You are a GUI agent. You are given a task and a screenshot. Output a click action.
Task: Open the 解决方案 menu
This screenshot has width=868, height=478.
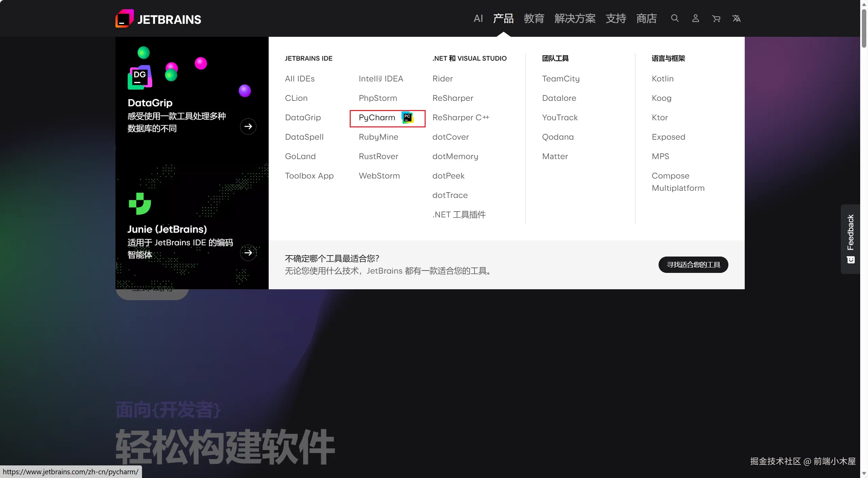pyautogui.click(x=575, y=18)
